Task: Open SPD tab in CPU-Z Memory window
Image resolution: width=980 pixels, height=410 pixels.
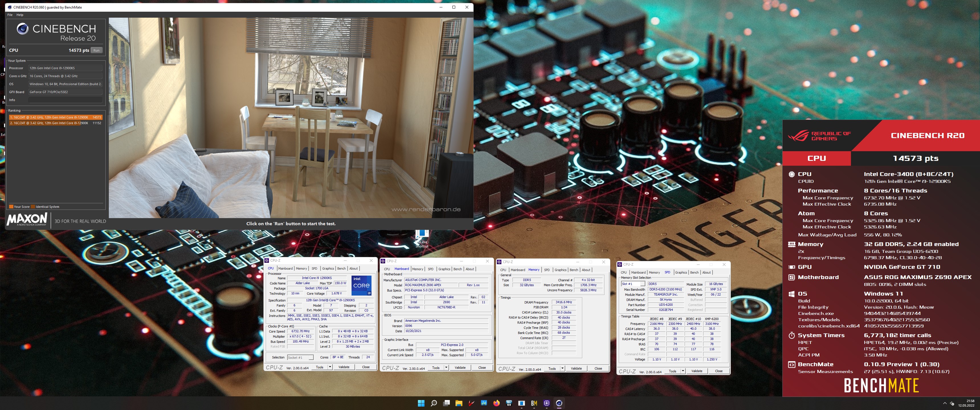Action: pos(547,270)
